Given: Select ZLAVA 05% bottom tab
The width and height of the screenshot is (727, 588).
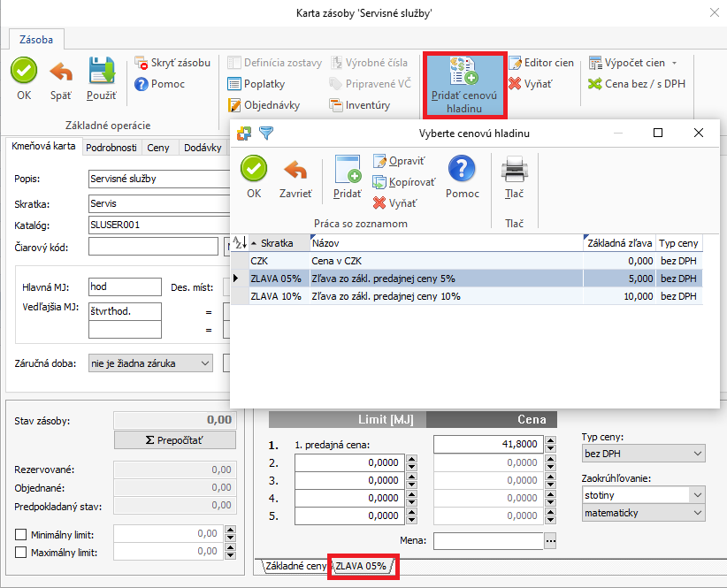Looking at the screenshot, I should tap(362, 566).
